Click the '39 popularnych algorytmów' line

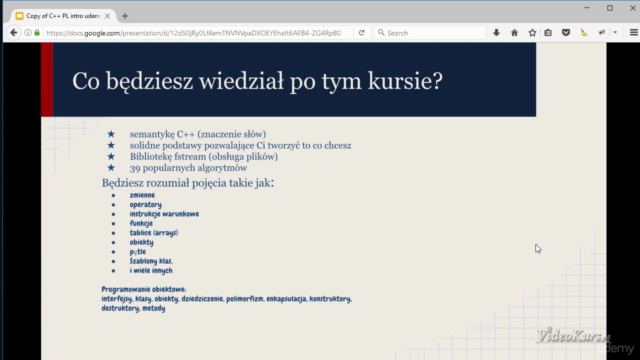189,168
